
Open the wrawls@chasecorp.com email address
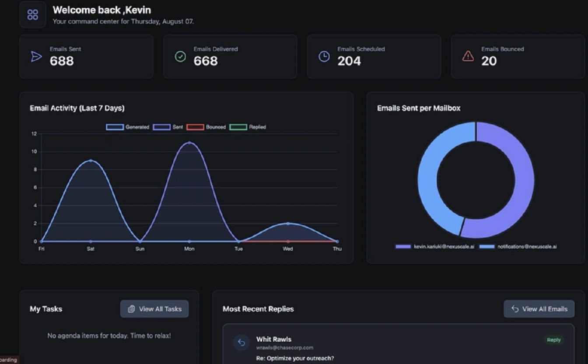click(284, 348)
